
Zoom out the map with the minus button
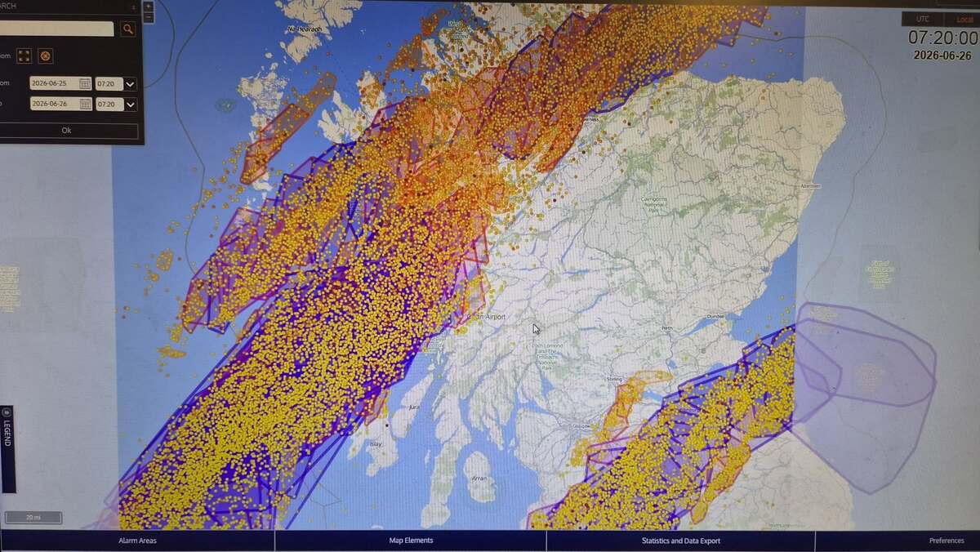pyautogui.click(x=148, y=16)
